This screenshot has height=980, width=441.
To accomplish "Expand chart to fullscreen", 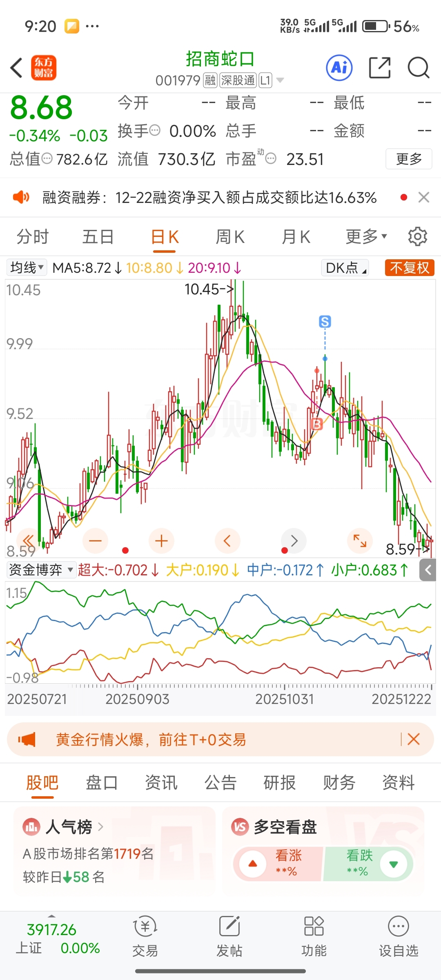I will [360, 541].
